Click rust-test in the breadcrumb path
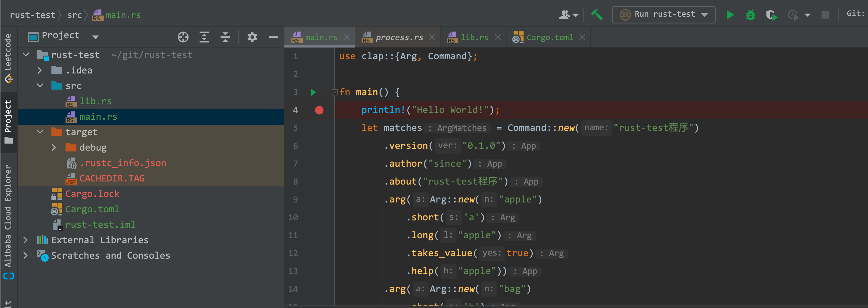The height and width of the screenshot is (308, 868). [x=33, y=15]
